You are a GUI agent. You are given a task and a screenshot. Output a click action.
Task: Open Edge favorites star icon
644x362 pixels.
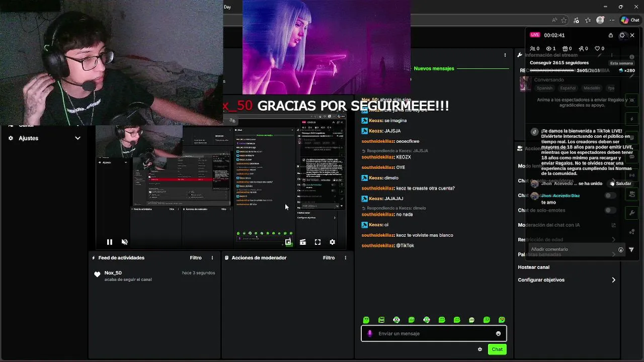point(564,20)
